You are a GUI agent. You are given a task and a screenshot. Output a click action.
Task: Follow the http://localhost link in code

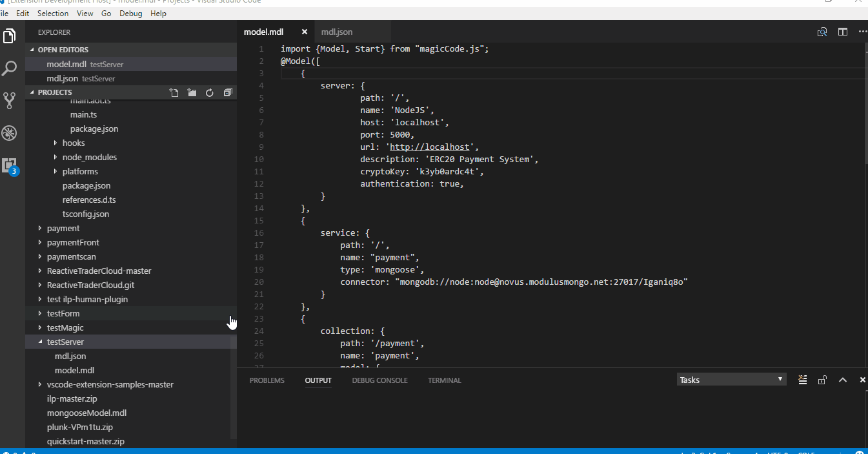point(430,147)
